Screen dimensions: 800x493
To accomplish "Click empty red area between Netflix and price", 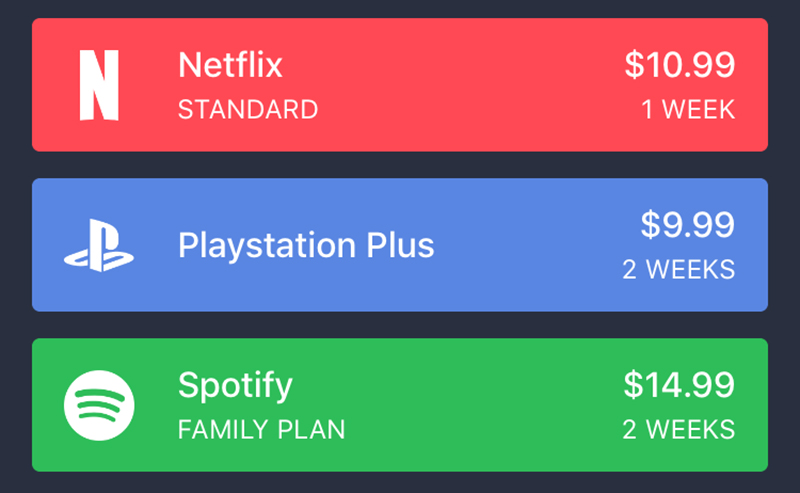I will (459, 85).
